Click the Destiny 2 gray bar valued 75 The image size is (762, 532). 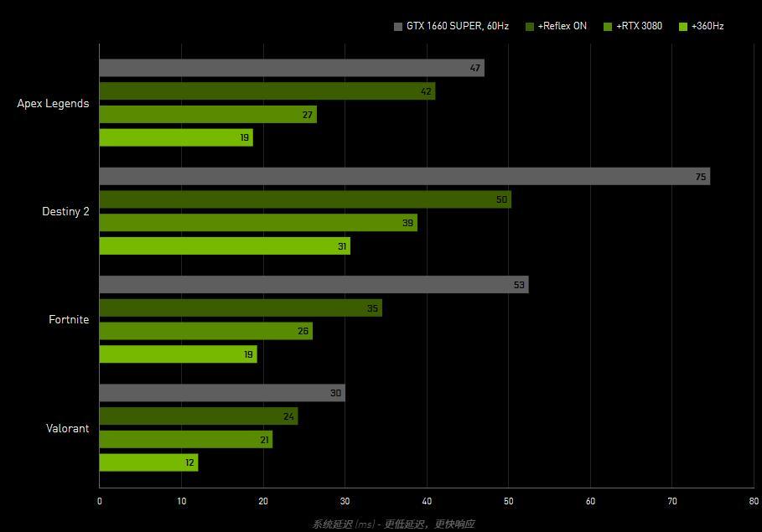point(405,177)
